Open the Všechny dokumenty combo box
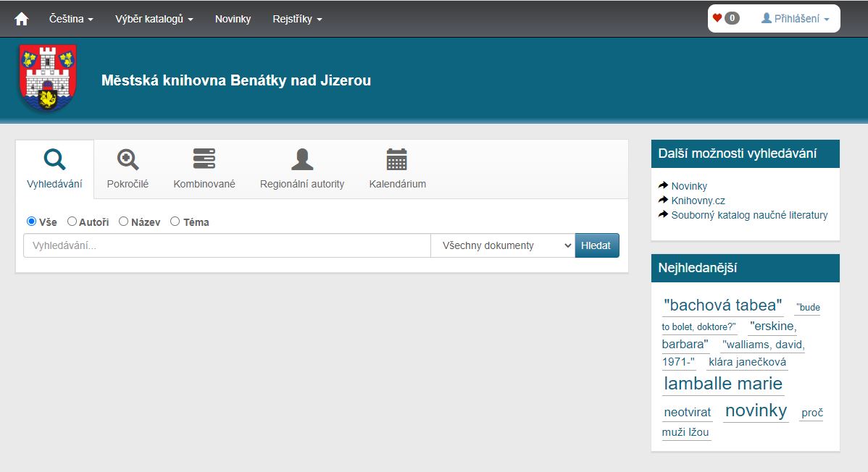This screenshot has width=868, height=472. tap(503, 245)
